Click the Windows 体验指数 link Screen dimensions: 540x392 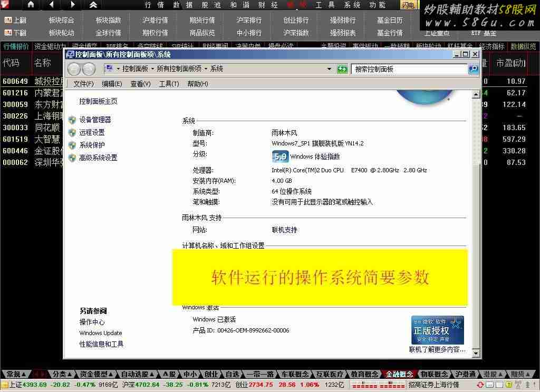(x=315, y=156)
